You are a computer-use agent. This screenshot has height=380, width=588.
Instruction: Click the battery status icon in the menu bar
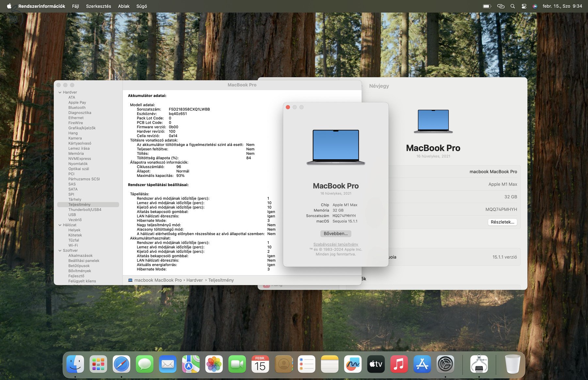point(487,6)
